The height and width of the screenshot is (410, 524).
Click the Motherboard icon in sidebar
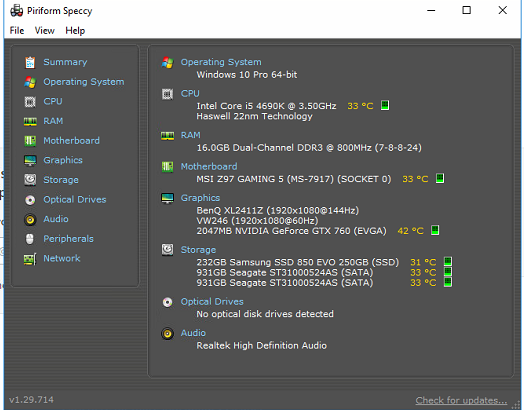pos(30,141)
